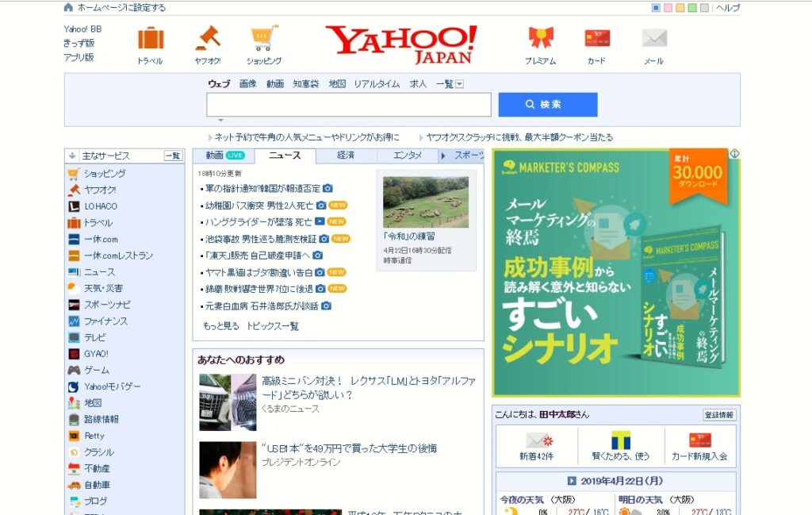Click the 一休.comレストラン icon in sidebar
Viewport: 812px width, 515px height.
pyautogui.click(x=74, y=256)
